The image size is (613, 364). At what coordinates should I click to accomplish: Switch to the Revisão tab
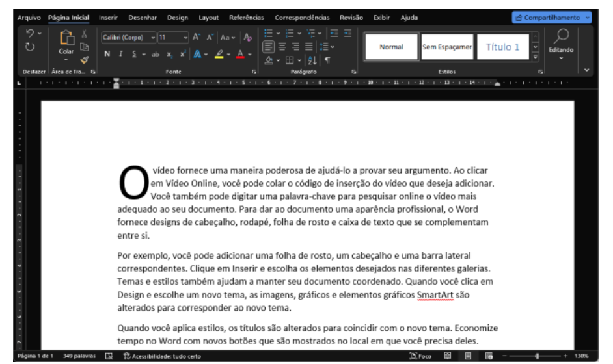click(x=351, y=18)
